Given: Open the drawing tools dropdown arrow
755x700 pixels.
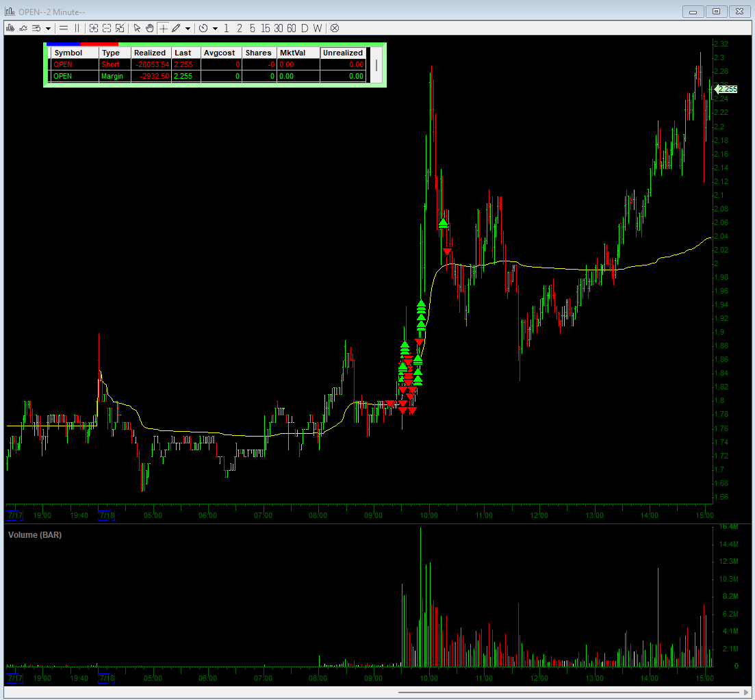Looking at the screenshot, I should [x=188, y=29].
